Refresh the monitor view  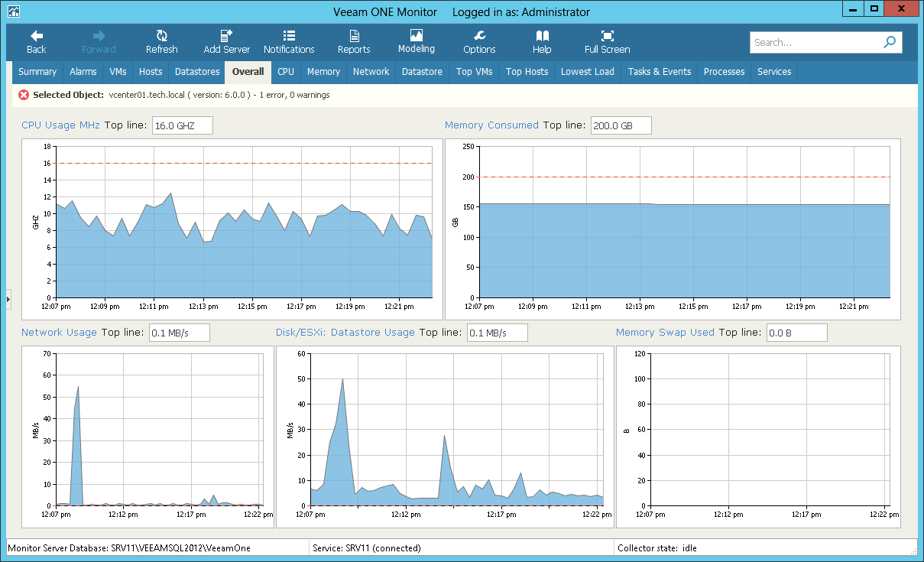click(x=161, y=42)
